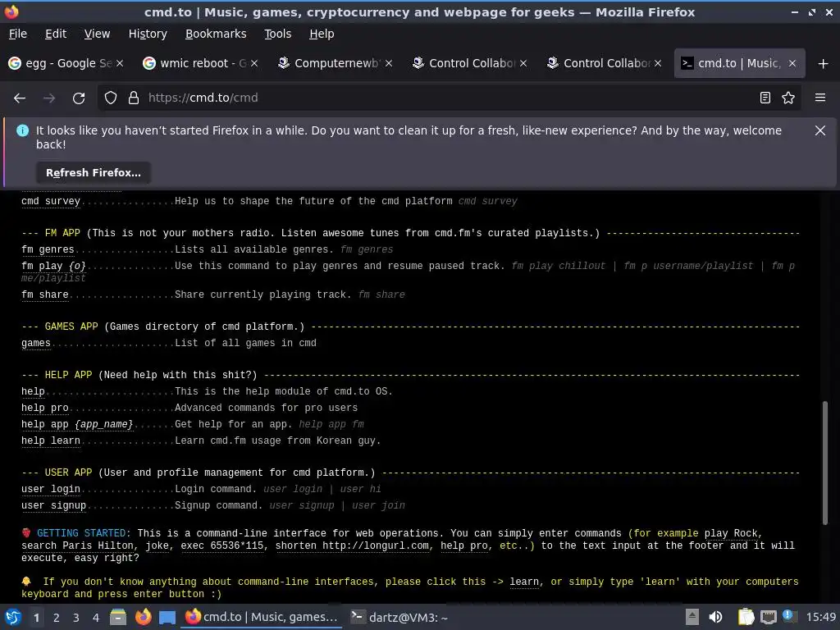This screenshot has width=840, height=630.
Task: Switch to workspace 4 in taskbar
Action: pyautogui.click(x=96, y=618)
